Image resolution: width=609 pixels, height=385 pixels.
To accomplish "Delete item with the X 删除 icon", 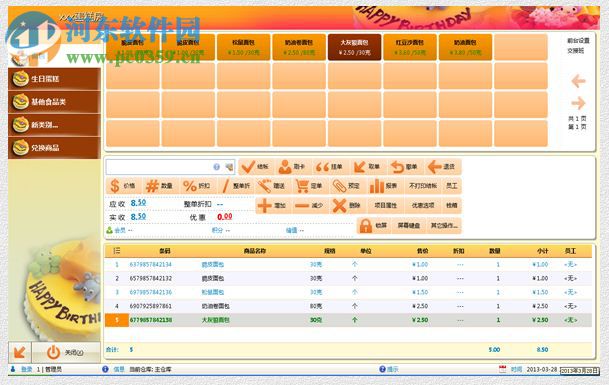I will (339, 206).
